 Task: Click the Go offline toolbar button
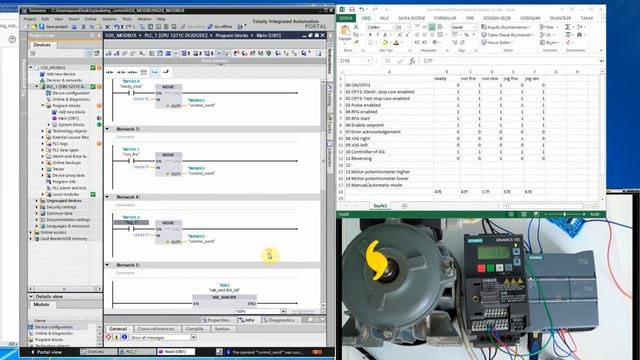[x=220, y=27]
